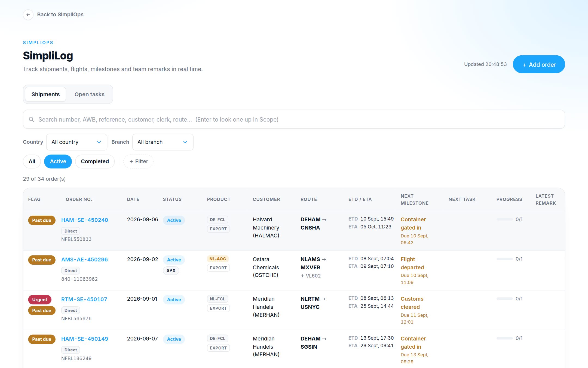588x368 pixels.
Task: Click the ETD / ETA column header
Action: [360, 199]
